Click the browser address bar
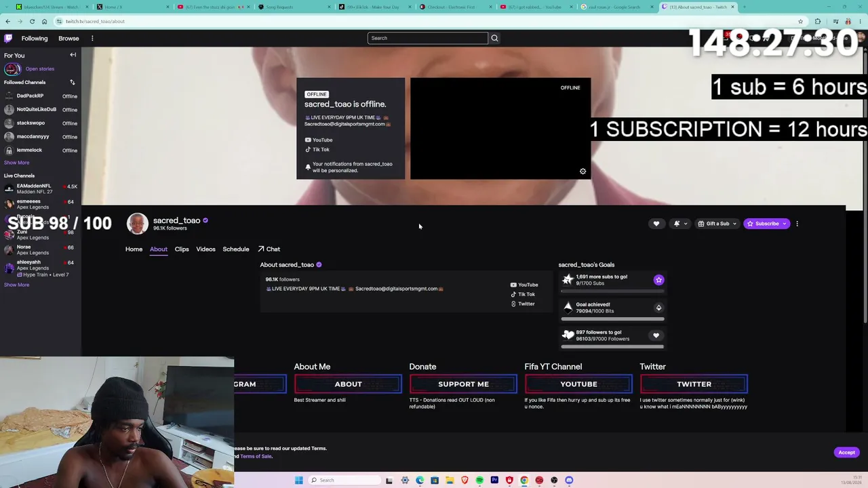Viewport: 868px width, 488px height. [x=427, y=21]
